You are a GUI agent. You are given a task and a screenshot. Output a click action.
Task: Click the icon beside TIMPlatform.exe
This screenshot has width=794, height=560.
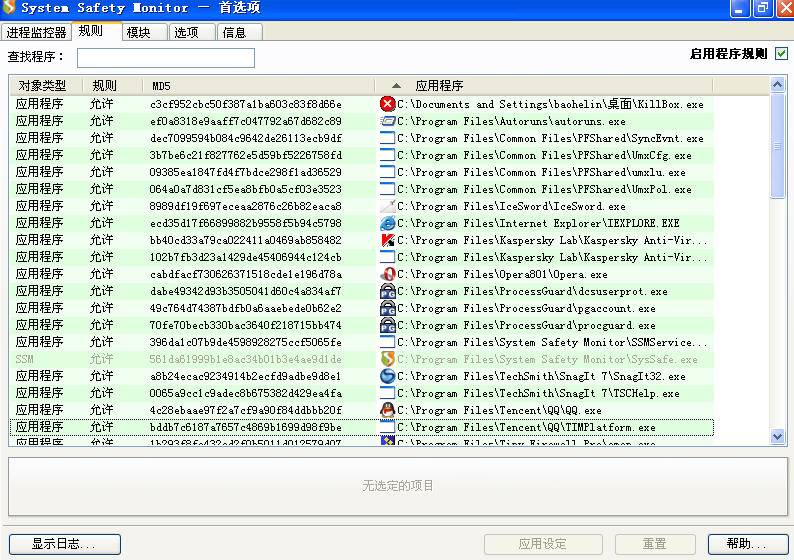pyautogui.click(x=387, y=427)
